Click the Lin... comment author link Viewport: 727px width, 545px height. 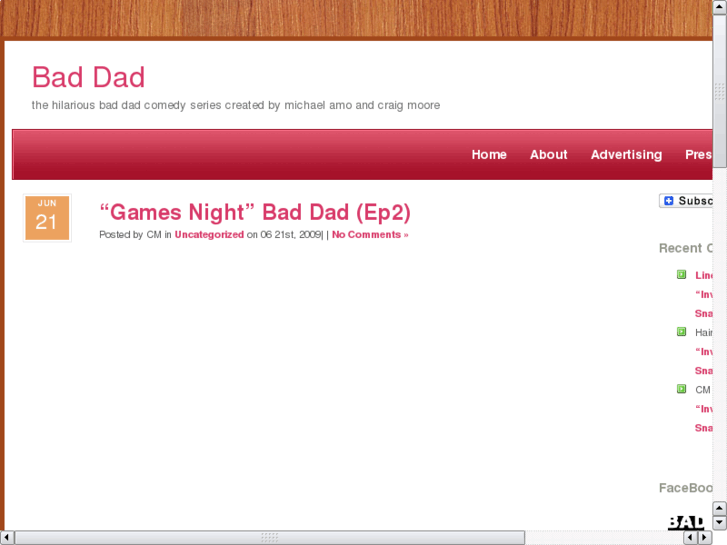point(704,275)
